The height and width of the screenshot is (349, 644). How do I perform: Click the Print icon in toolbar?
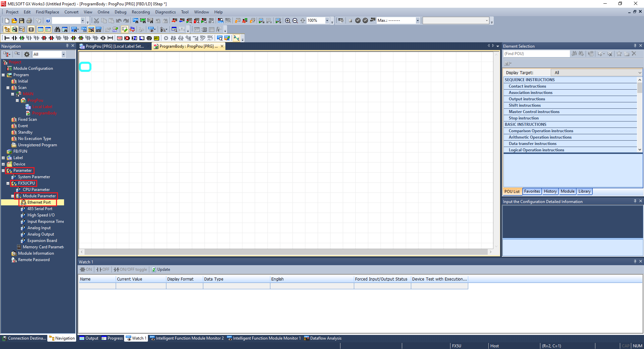pyautogui.click(x=29, y=21)
